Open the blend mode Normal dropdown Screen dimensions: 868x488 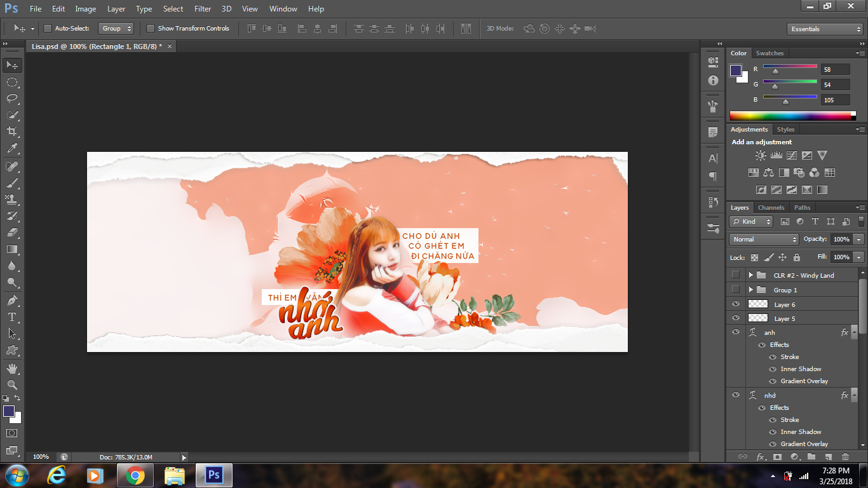pyautogui.click(x=764, y=240)
